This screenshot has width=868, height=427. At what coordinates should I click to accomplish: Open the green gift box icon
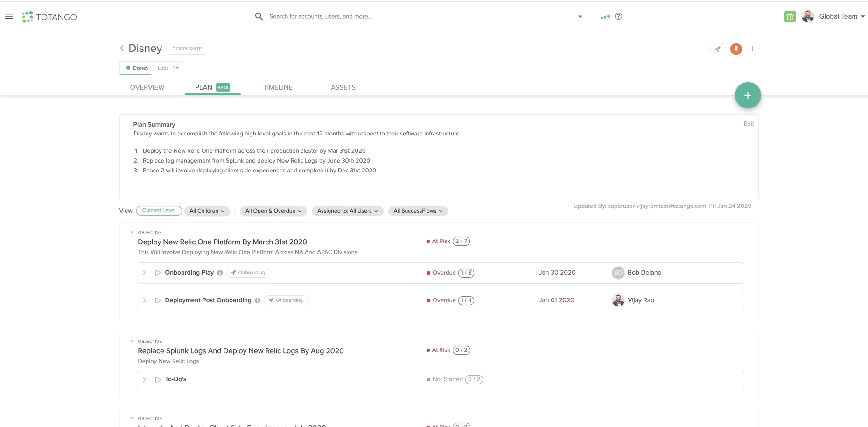coord(790,17)
